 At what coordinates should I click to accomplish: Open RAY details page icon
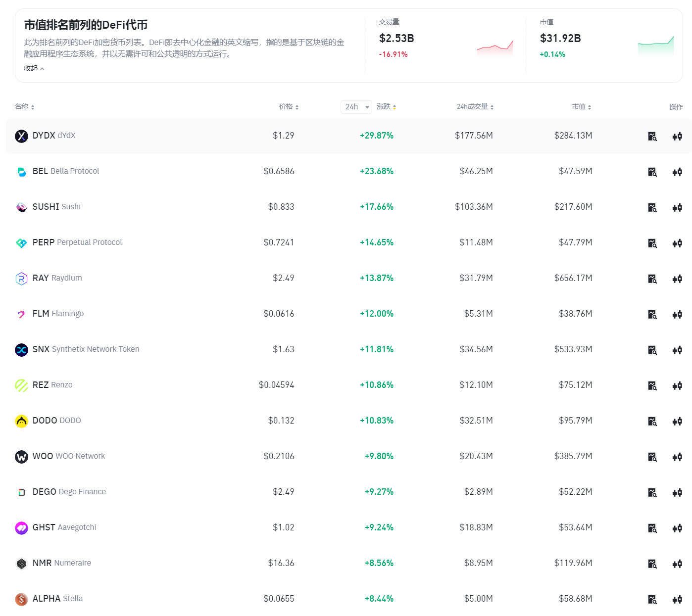pos(652,279)
